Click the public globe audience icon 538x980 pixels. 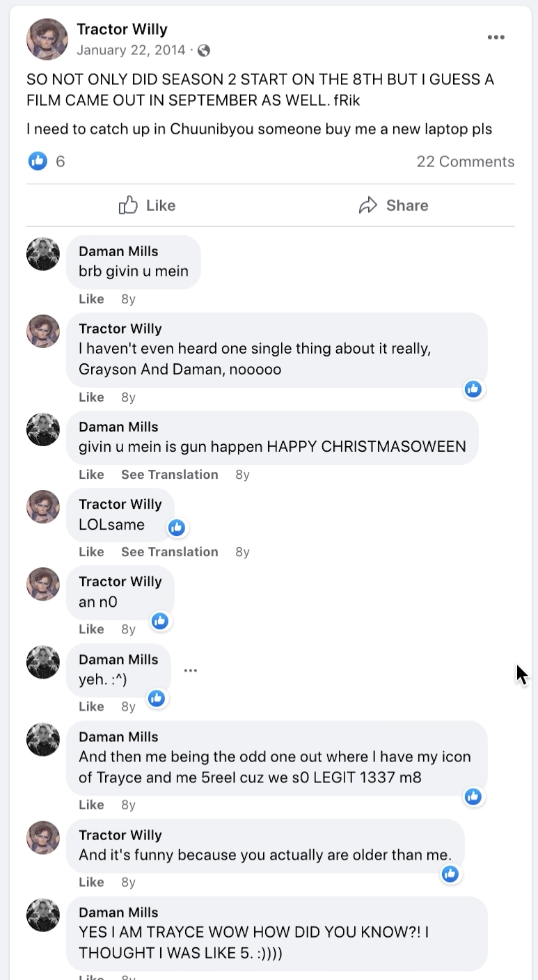pos(204,50)
